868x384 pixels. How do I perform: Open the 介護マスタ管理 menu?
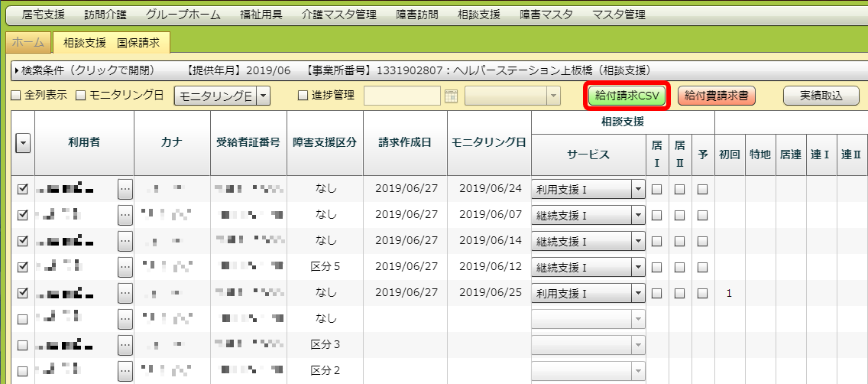(338, 15)
